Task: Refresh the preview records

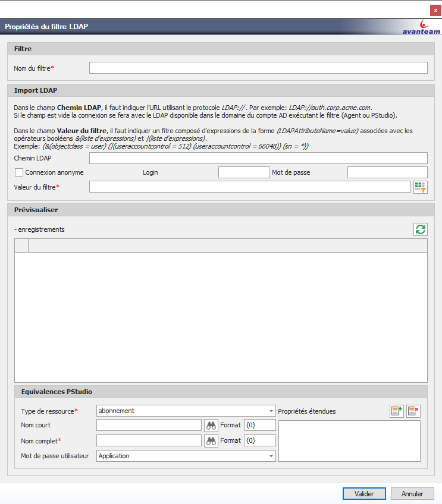Action: click(x=421, y=229)
